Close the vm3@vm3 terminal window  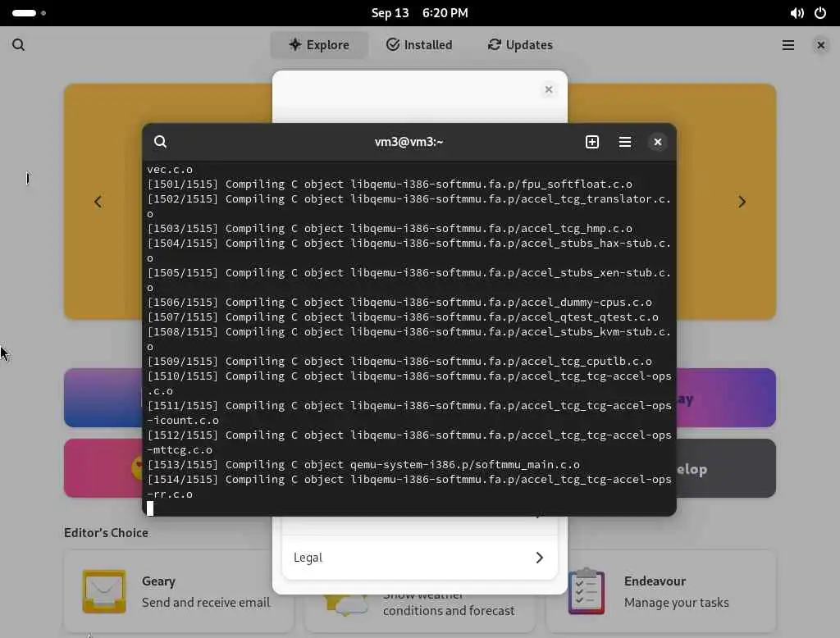point(657,142)
